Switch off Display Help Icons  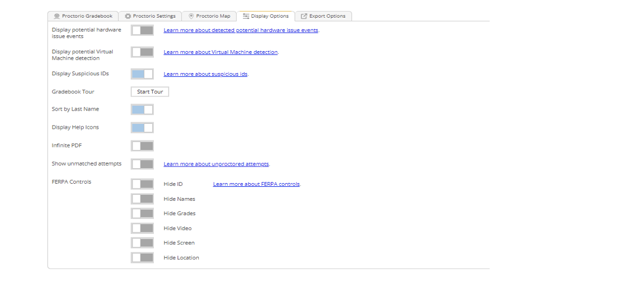(142, 128)
